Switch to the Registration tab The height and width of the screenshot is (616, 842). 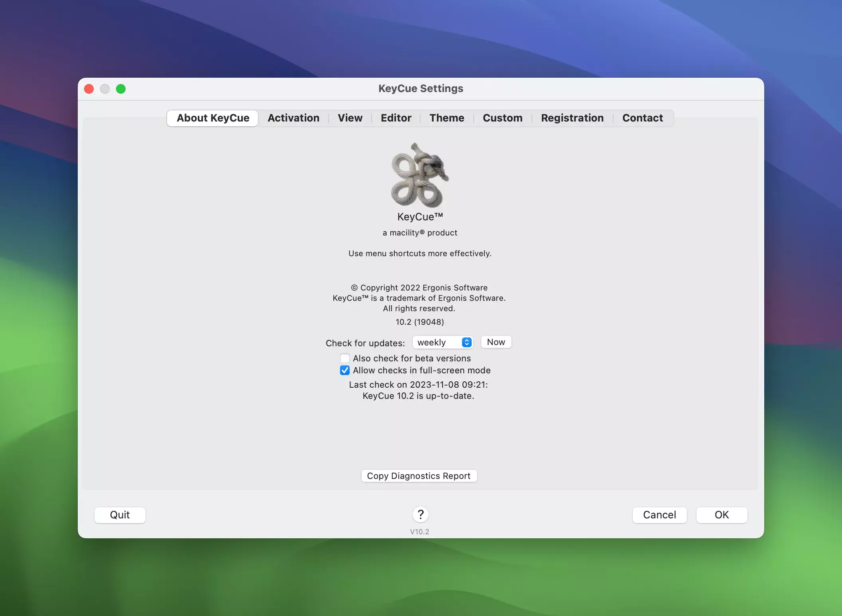pyautogui.click(x=572, y=118)
